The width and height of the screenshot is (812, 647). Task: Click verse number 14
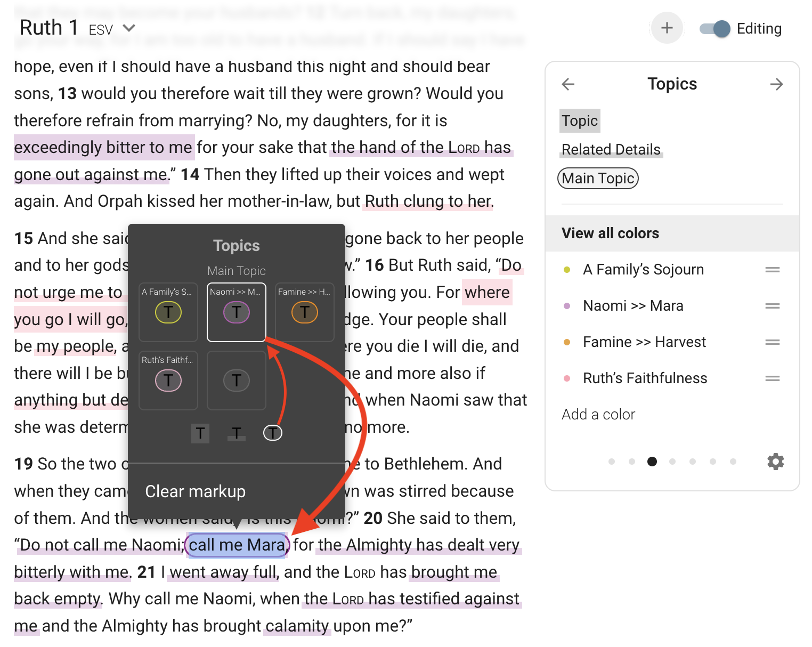pyautogui.click(x=190, y=175)
